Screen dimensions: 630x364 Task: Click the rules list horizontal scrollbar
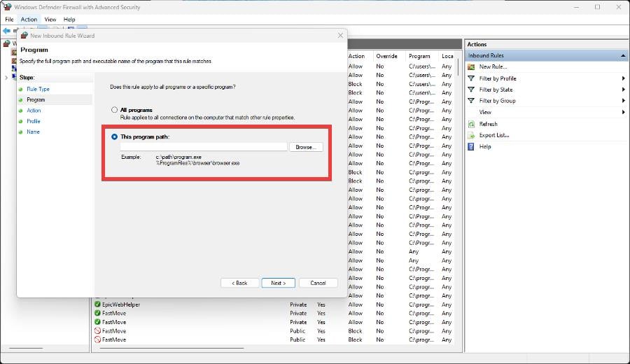coord(171,348)
